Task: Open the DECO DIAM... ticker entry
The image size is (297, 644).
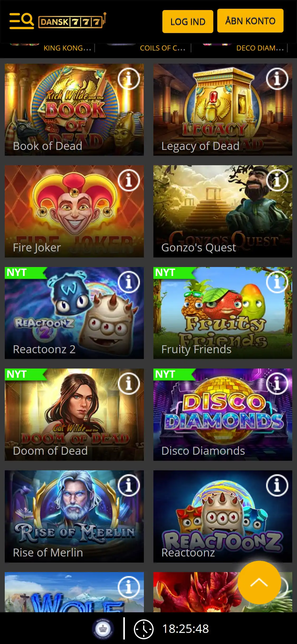Action: (260, 48)
